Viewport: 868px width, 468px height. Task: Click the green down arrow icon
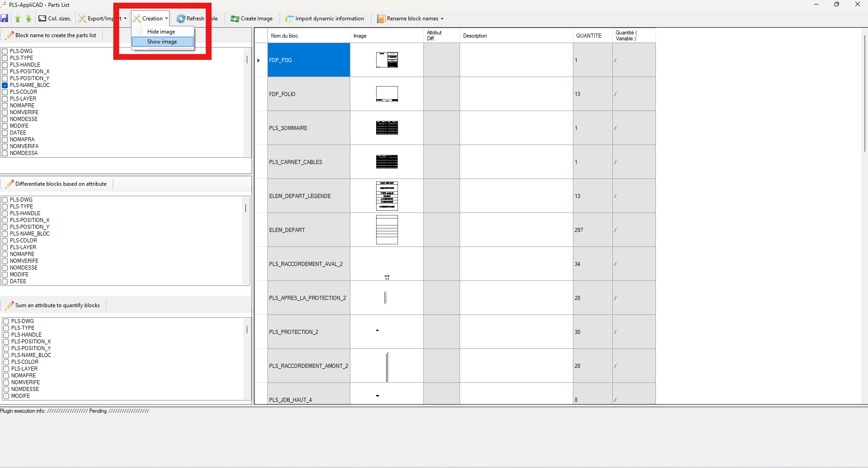pos(29,19)
